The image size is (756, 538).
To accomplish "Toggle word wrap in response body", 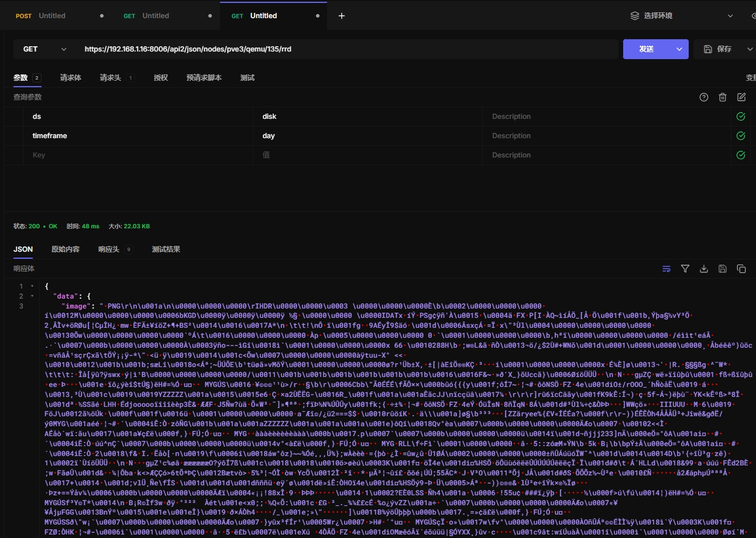I will (666, 269).
